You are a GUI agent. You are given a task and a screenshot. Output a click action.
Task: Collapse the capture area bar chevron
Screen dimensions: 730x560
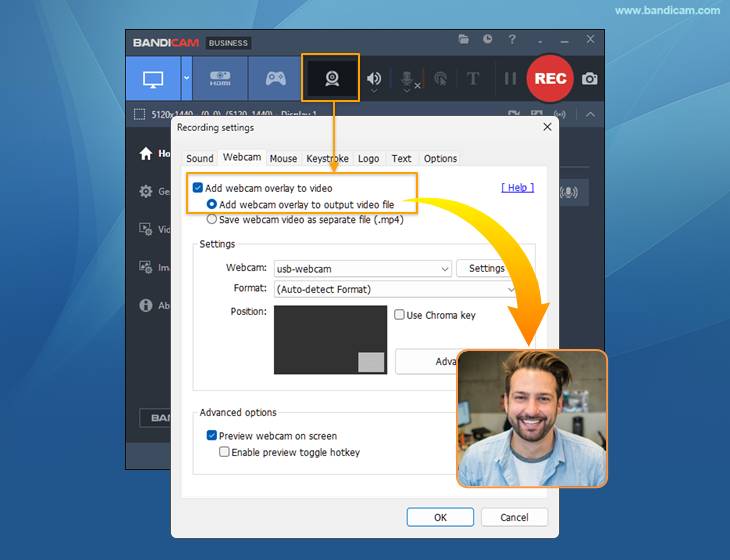(x=590, y=115)
